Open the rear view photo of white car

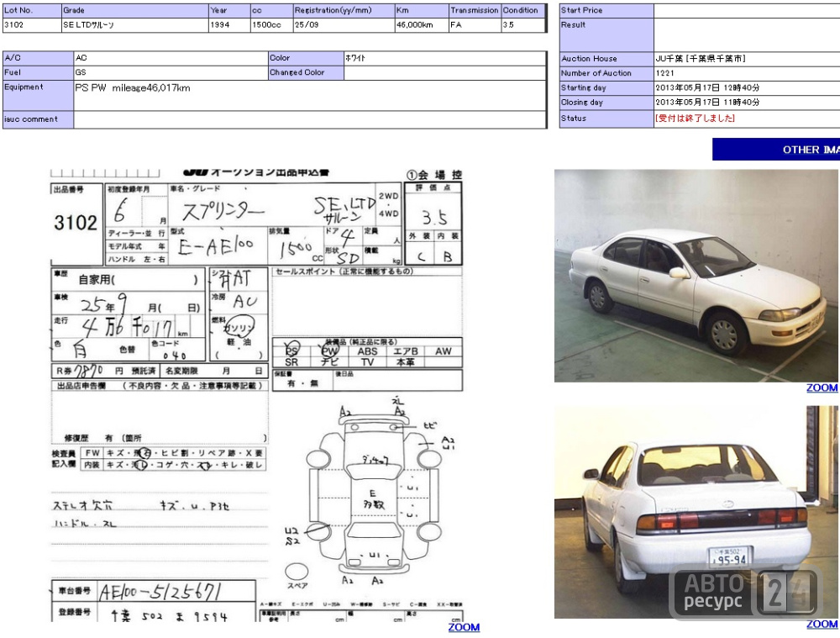point(696,512)
